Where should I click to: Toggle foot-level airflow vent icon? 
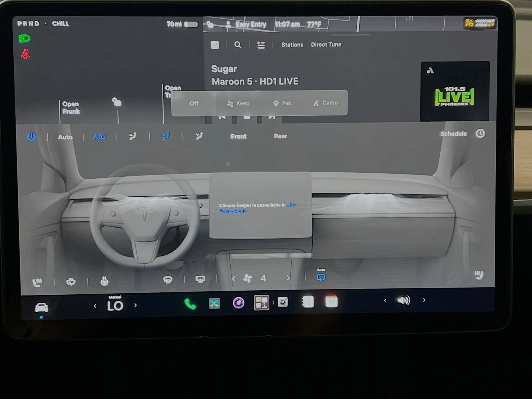tap(199, 136)
